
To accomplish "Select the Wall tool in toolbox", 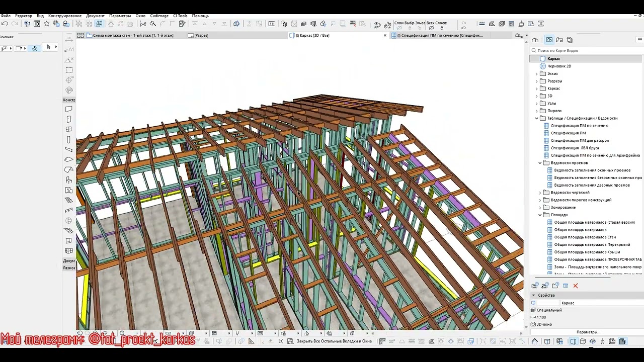I will 69,109.
